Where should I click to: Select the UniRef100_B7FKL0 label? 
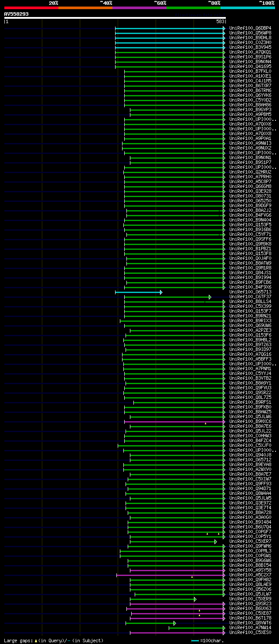tap(250, 71)
